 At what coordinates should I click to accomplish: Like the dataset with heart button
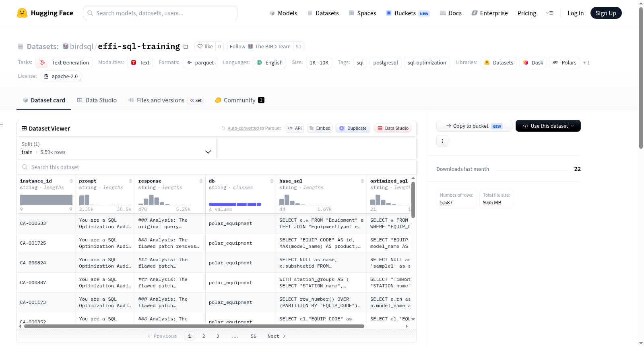(205, 46)
